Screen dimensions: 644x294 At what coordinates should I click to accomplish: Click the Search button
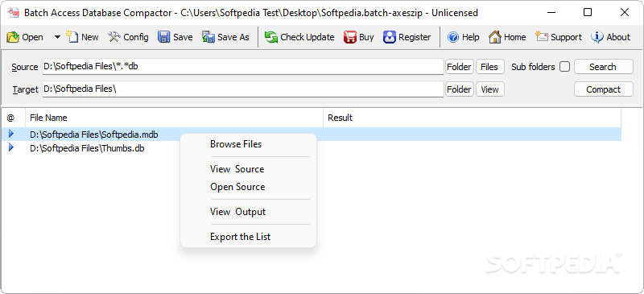point(603,67)
